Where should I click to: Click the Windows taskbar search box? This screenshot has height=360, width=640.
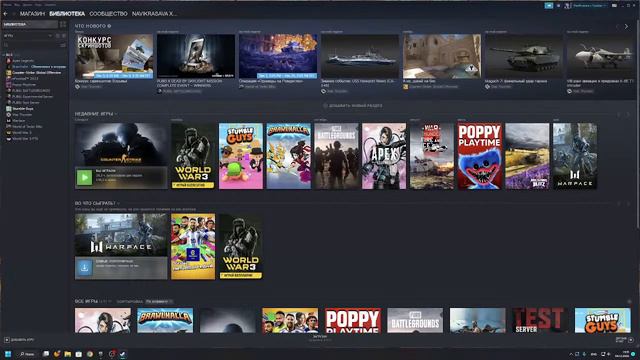pyautogui.click(x=28, y=354)
